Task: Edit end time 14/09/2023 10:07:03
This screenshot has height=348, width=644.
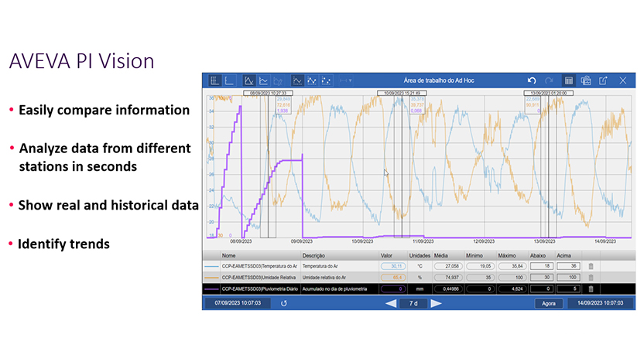Action: 600,303
